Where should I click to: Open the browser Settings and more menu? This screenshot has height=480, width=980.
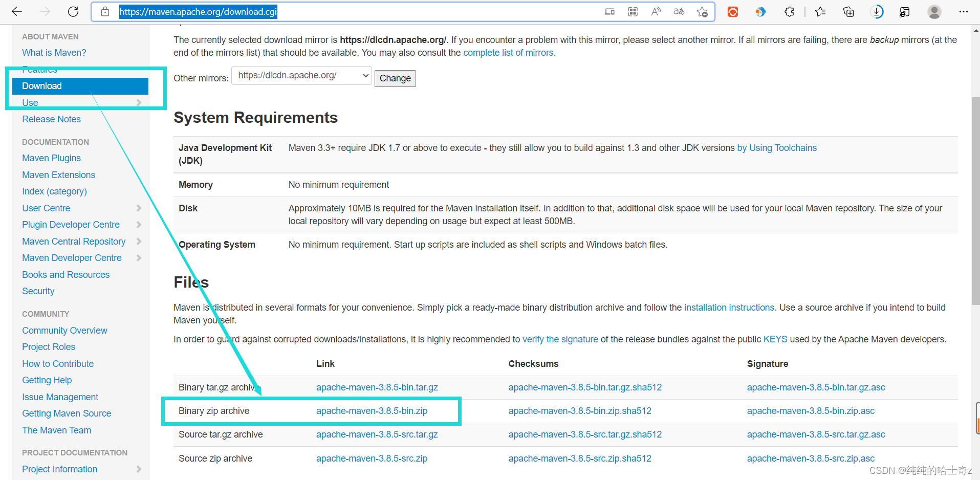[x=963, y=12]
